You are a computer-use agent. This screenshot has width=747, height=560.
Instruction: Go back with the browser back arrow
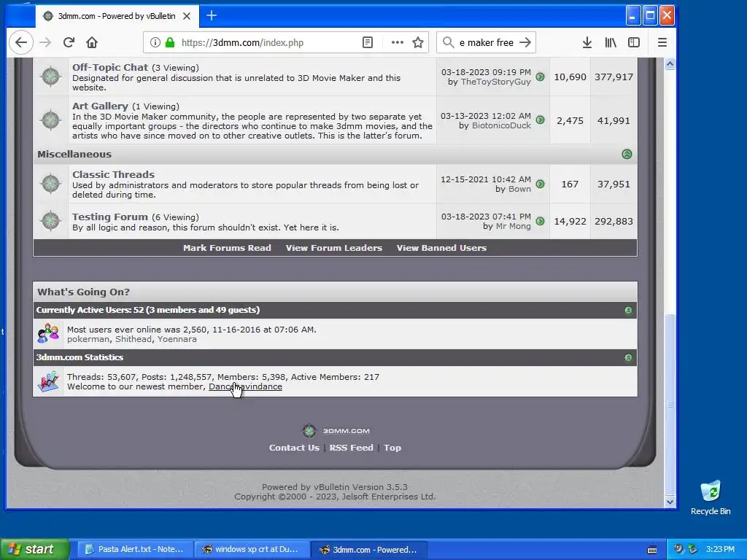tap(21, 42)
